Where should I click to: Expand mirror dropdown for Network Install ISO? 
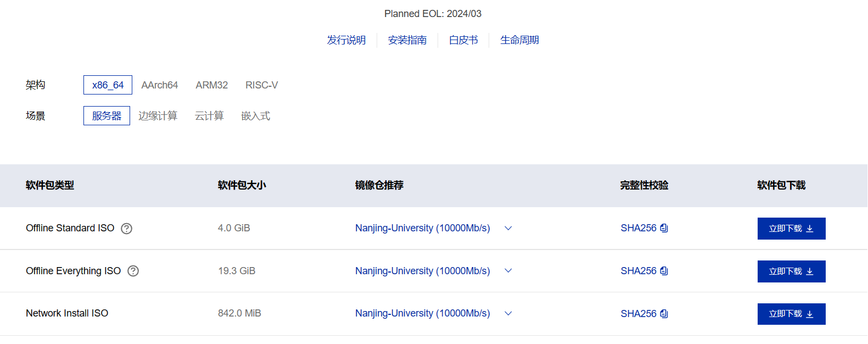coord(508,313)
